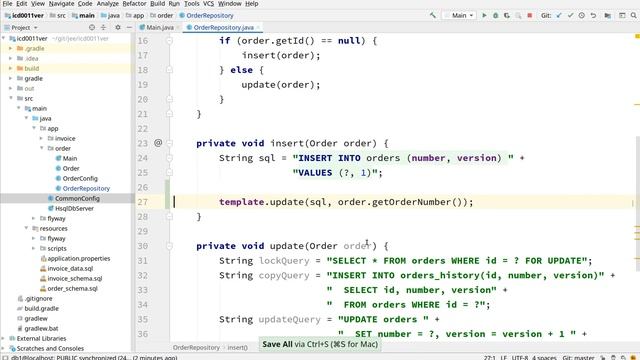Start debugging with the bug icon
Image resolution: width=640 pixels, height=360 pixels.
[x=496, y=16]
